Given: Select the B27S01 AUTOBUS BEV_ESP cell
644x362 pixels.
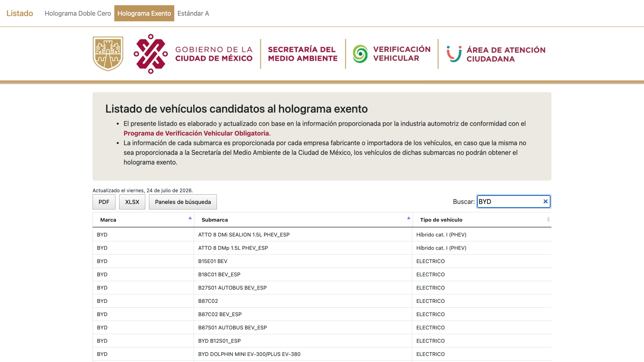Looking at the screenshot, I should coord(303,288).
